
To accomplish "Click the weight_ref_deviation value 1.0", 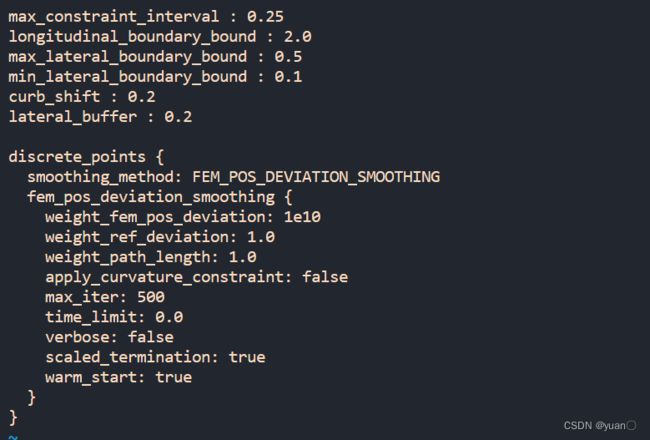I will (261, 237).
